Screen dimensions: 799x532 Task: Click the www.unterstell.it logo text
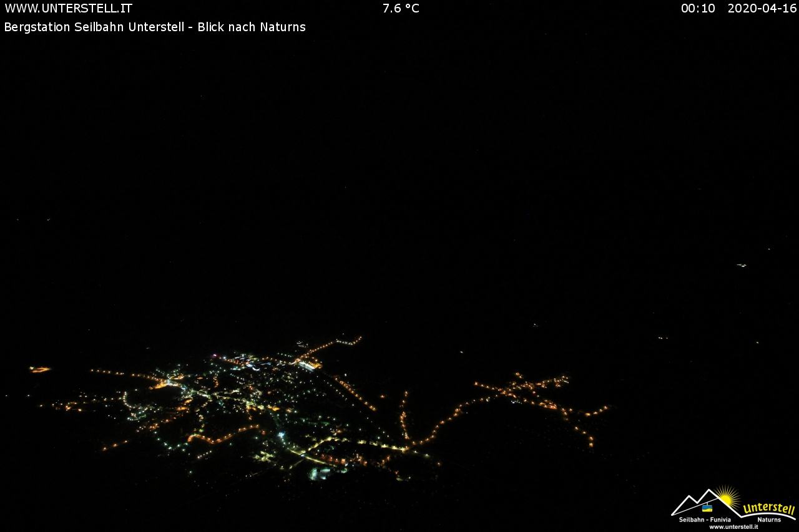[733, 527]
